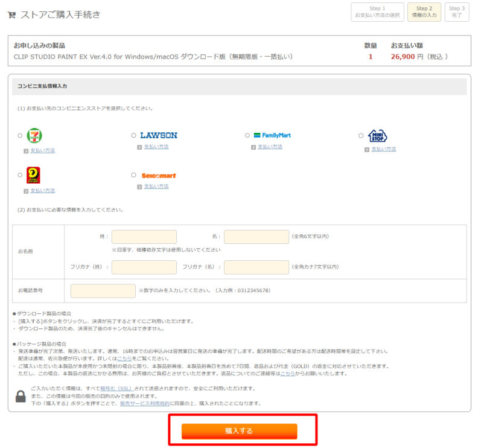Click the 入力例：0312345678 hint
The image size is (481, 448).
[243, 290]
